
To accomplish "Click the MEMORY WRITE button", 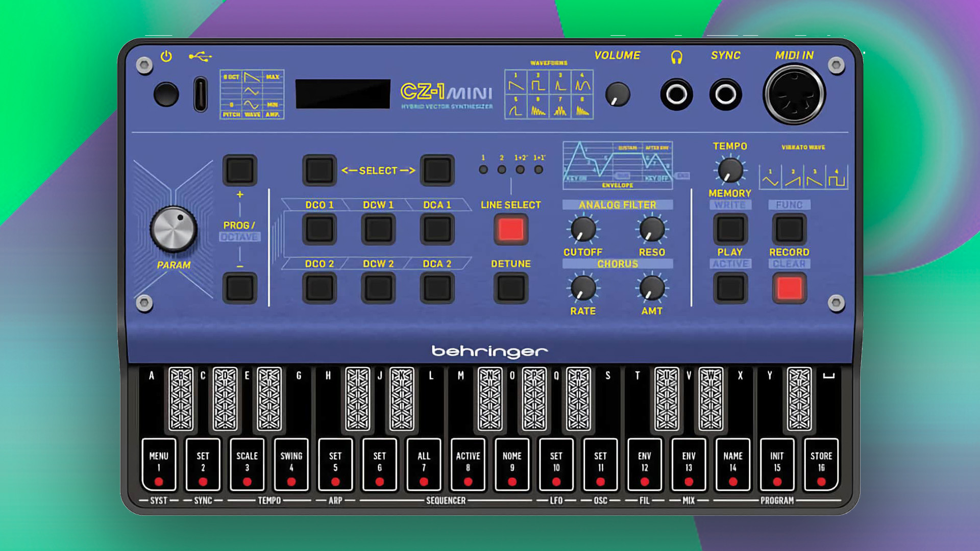I will 730,229.
